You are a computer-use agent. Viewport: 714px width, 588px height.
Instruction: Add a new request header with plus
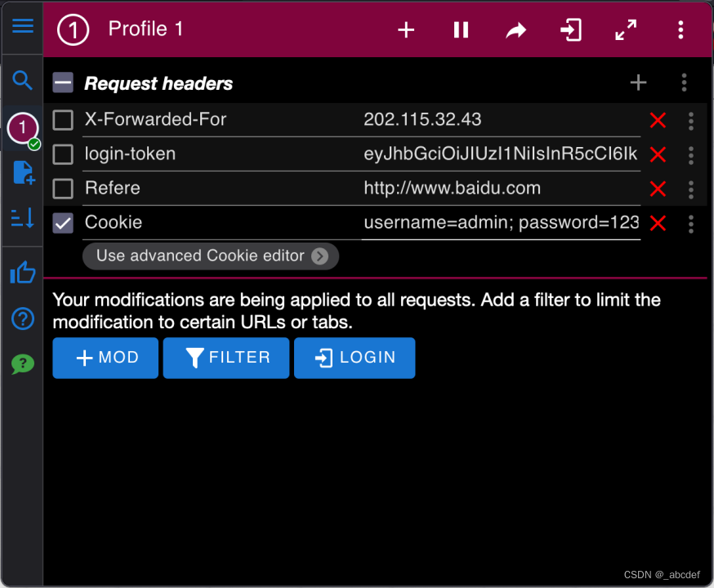pos(638,82)
